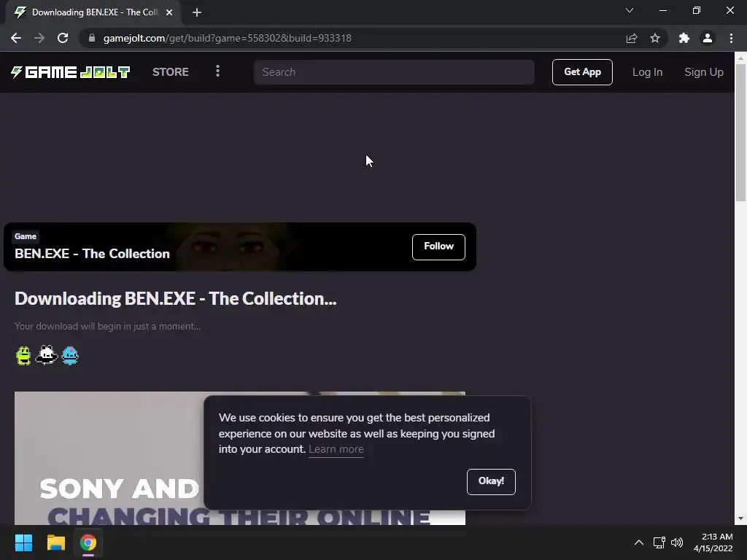This screenshot has width=747, height=560.
Task: Click the 'Your download will begin' message
Action: click(107, 326)
